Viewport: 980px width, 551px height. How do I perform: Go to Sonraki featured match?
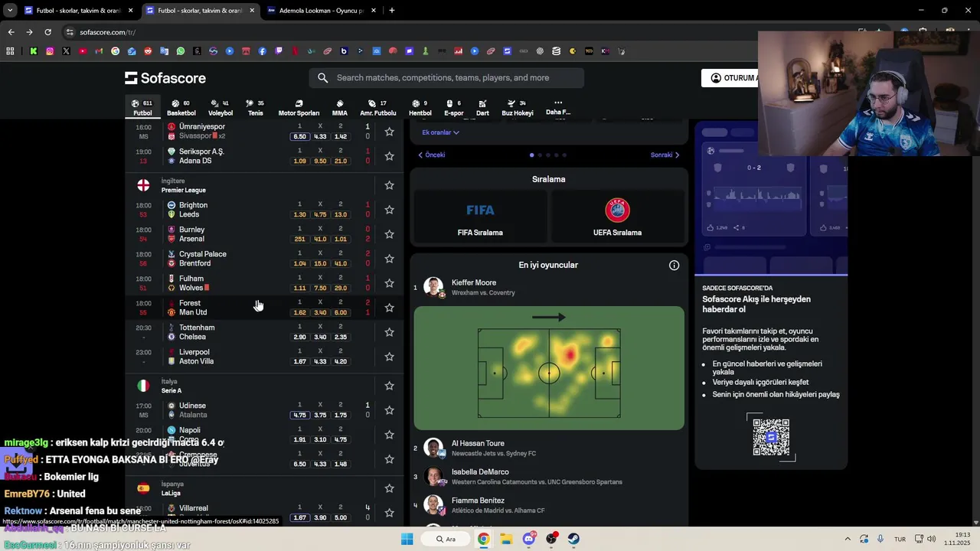pos(665,155)
